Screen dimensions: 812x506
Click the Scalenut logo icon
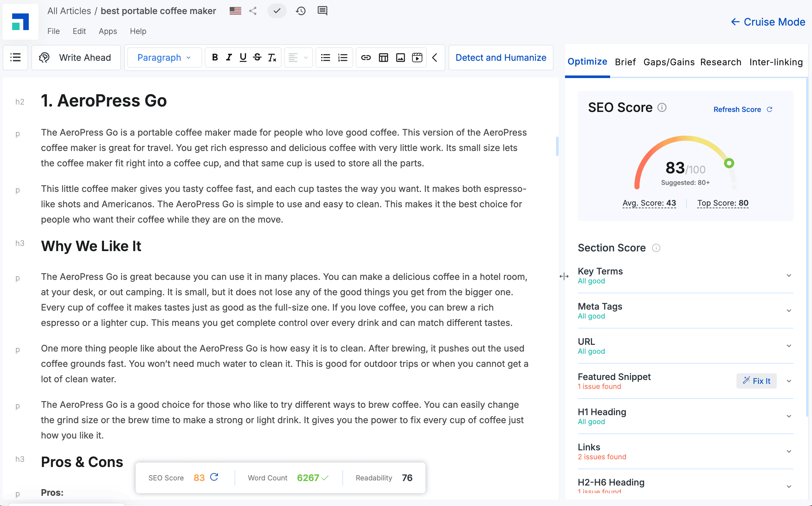20,22
